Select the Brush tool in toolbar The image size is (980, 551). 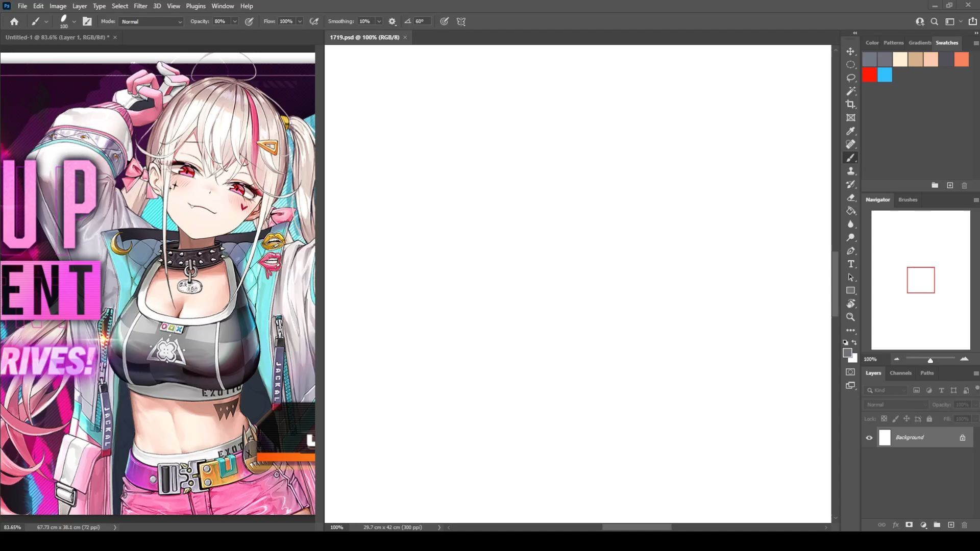click(x=851, y=158)
